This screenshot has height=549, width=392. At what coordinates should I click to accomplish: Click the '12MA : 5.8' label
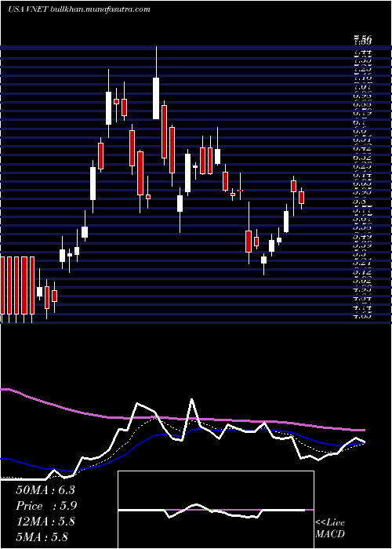point(45,522)
